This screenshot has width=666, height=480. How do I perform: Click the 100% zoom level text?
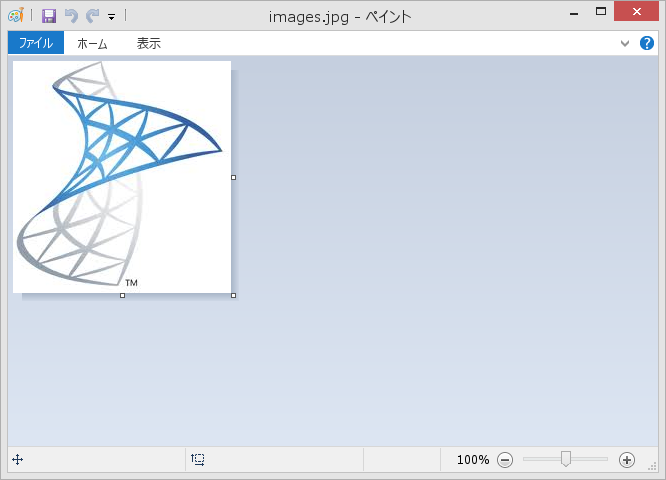click(473, 460)
